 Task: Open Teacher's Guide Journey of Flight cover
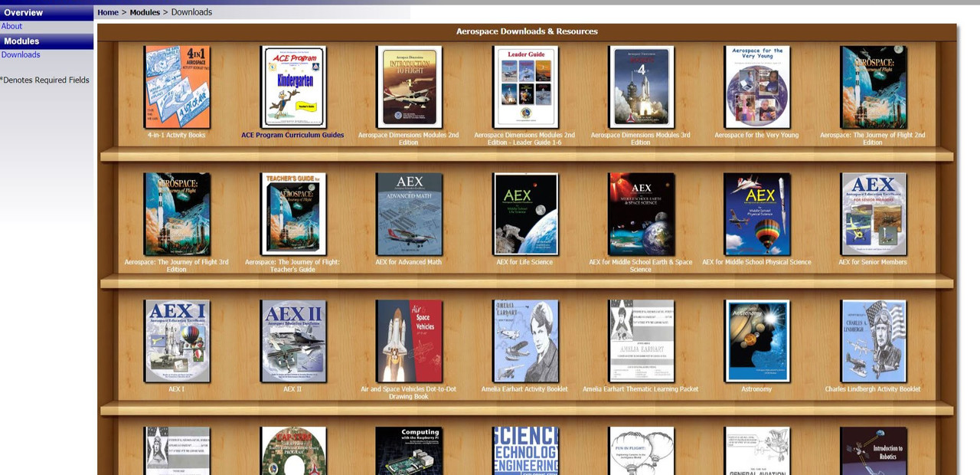click(293, 214)
